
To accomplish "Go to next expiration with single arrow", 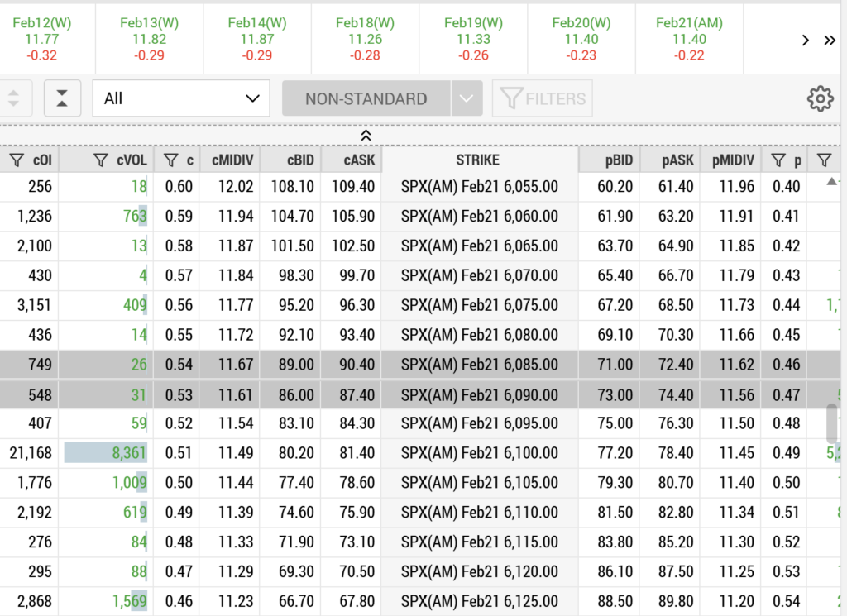I will pyautogui.click(x=806, y=41).
